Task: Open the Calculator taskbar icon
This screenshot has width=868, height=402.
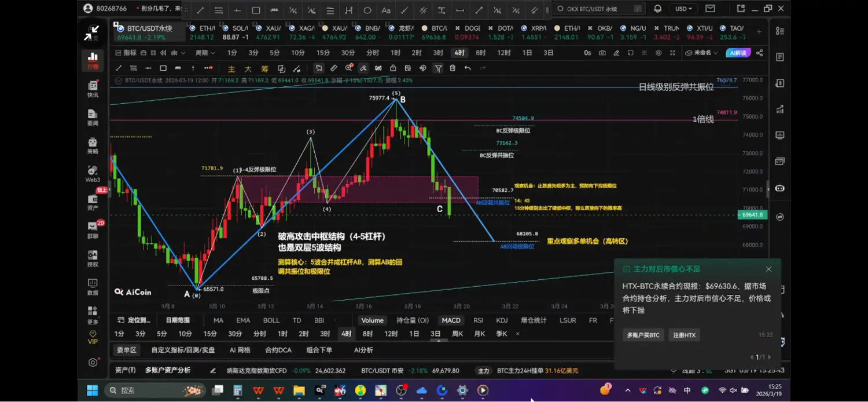Action: coord(237,390)
